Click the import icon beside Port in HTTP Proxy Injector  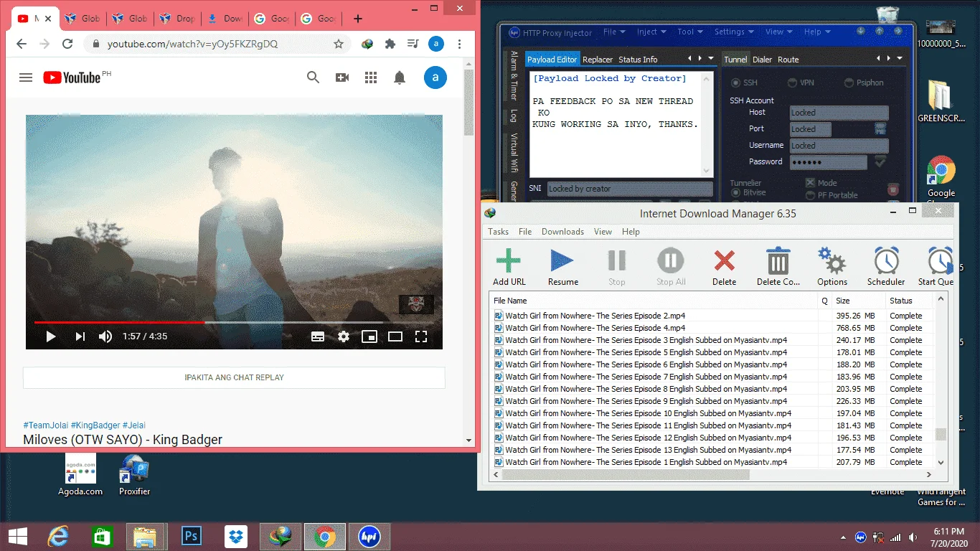coord(880,128)
